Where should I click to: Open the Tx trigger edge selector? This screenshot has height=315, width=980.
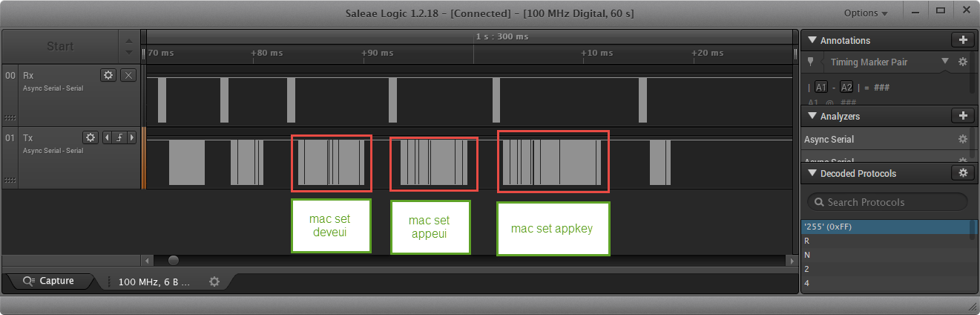pyautogui.click(x=119, y=137)
